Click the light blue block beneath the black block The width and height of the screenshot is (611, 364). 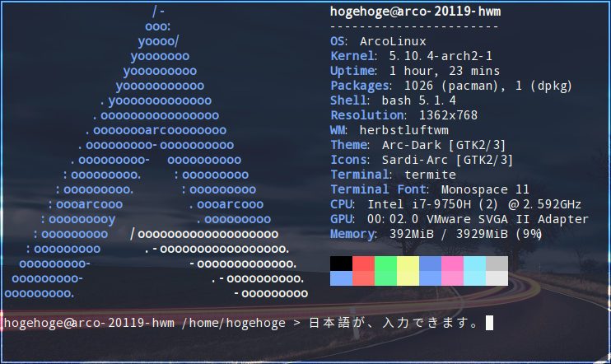341,278
